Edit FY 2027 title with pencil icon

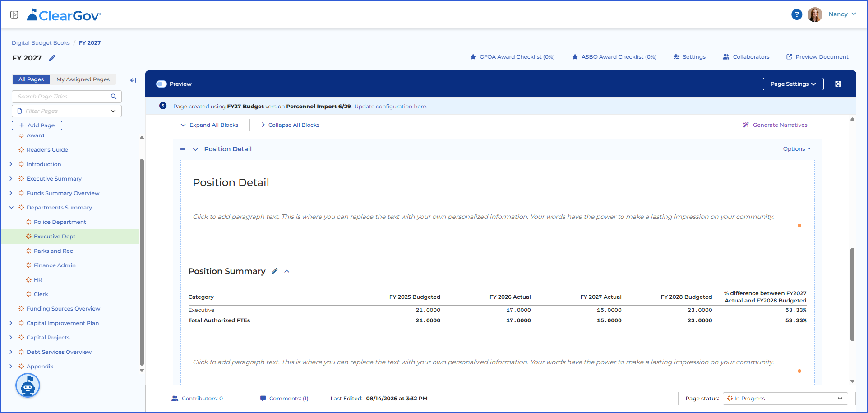52,58
